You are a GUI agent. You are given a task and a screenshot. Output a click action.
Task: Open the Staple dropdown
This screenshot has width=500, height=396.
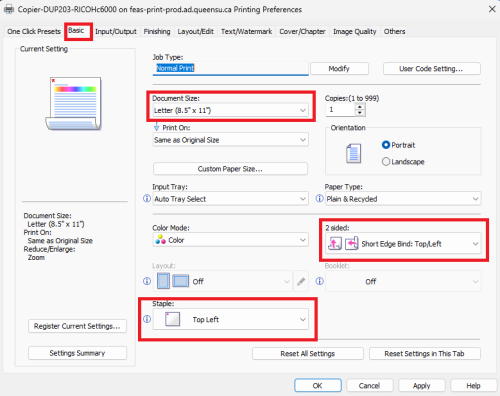(x=230, y=319)
